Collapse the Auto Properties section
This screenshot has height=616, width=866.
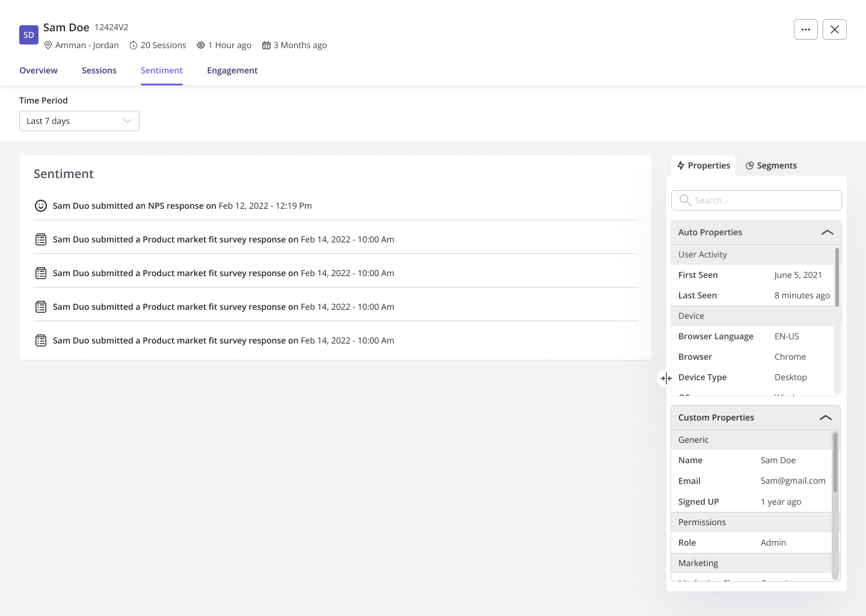click(828, 232)
